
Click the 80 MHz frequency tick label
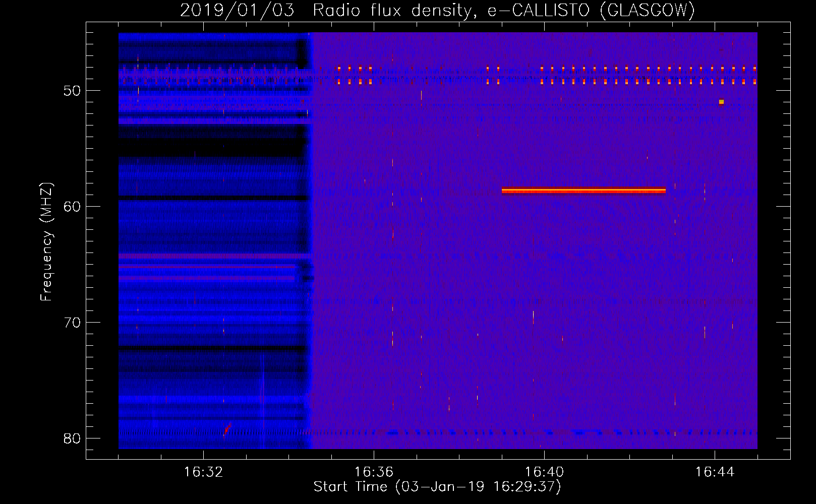click(x=72, y=438)
